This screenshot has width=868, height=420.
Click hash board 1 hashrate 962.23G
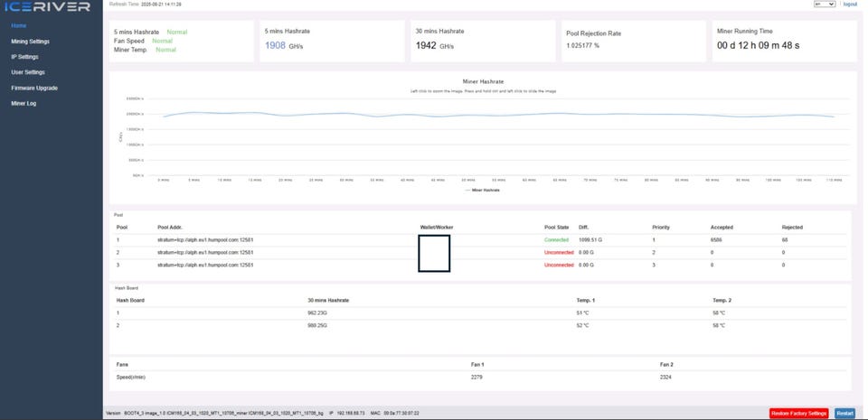[317, 313]
